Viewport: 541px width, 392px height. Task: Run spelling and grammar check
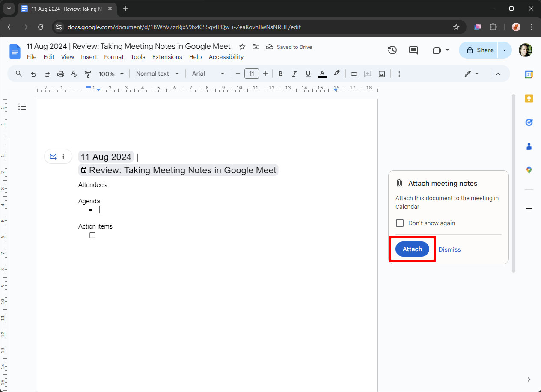tap(74, 74)
